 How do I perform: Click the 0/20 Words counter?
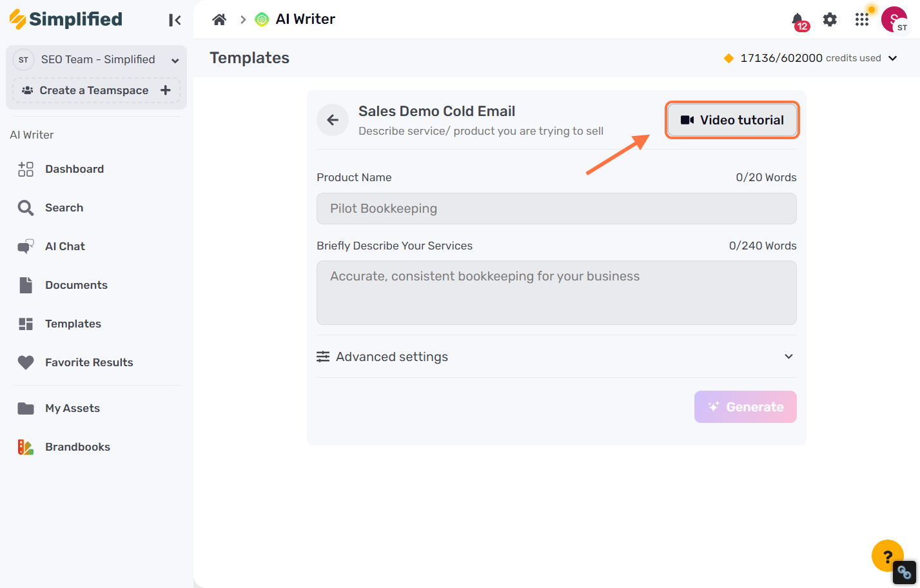click(766, 177)
